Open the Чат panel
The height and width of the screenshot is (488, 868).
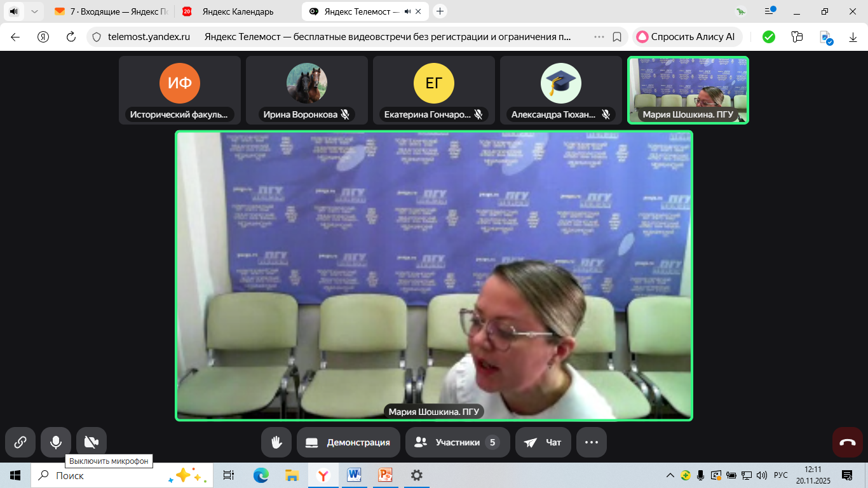coord(543,442)
